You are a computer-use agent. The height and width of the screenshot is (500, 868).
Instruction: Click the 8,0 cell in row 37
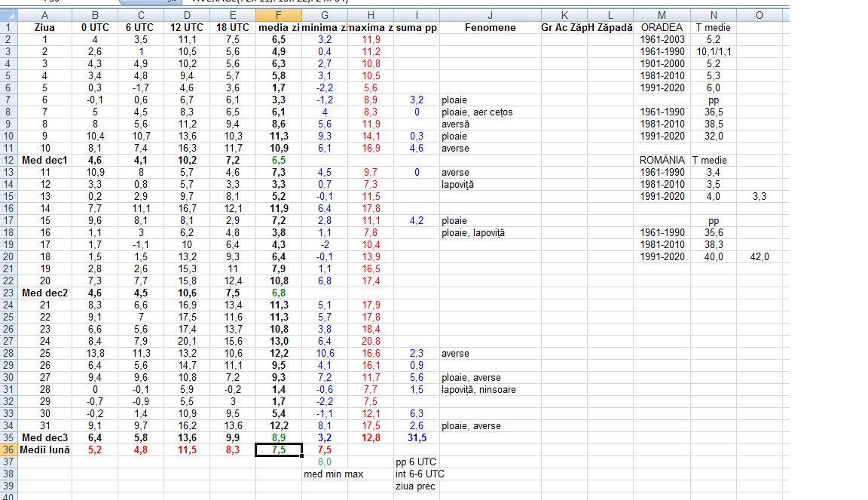click(x=325, y=462)
